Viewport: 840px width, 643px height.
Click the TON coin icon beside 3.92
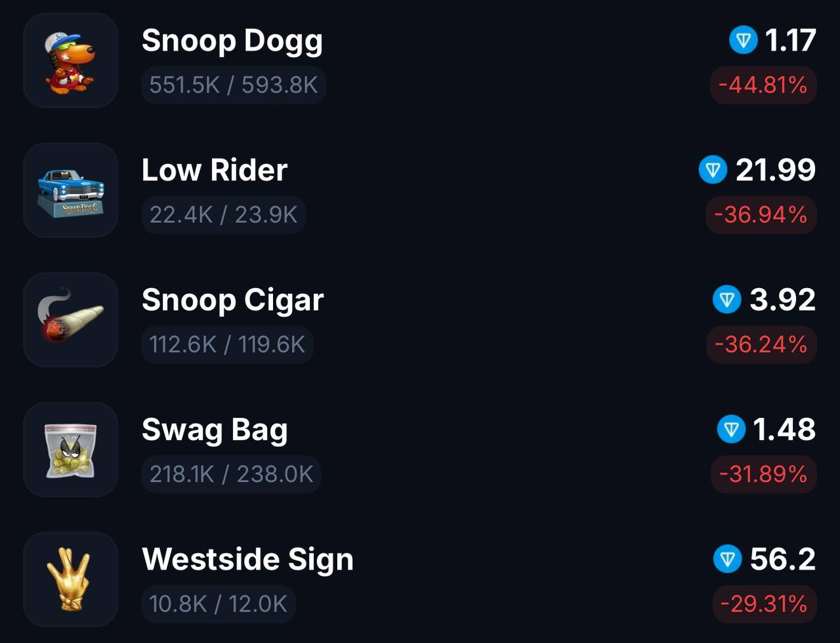[727, 300]
